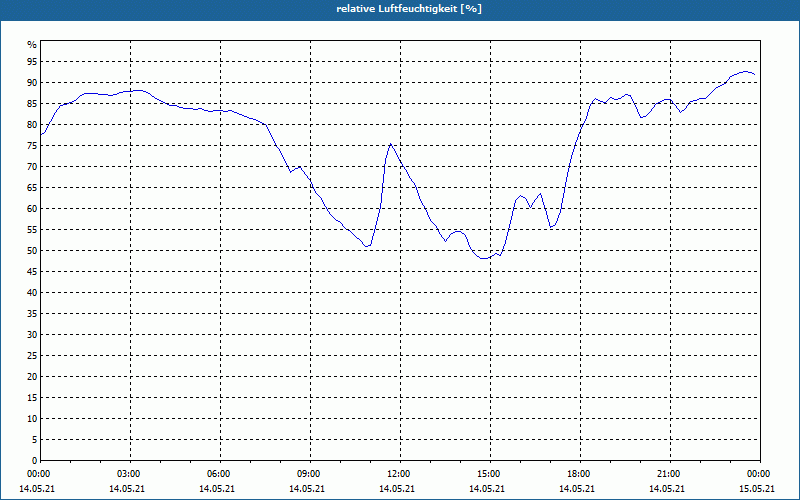
Task: Click the "15.05.21" date label
Action: [x=757, y=489]
